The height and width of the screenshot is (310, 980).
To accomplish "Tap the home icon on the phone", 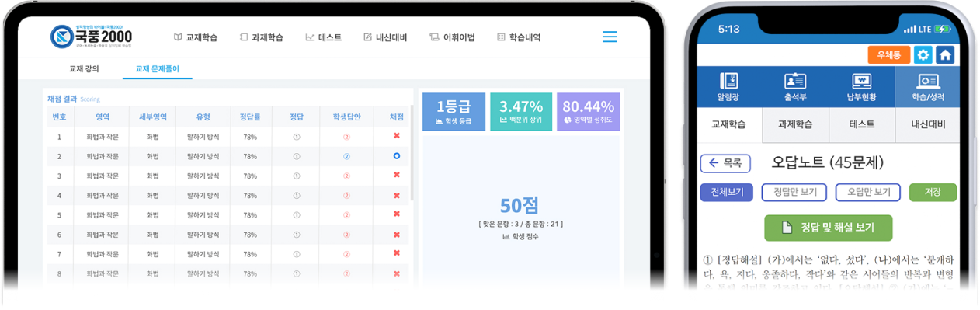I will pyautogui.click(x=945, y=55).
